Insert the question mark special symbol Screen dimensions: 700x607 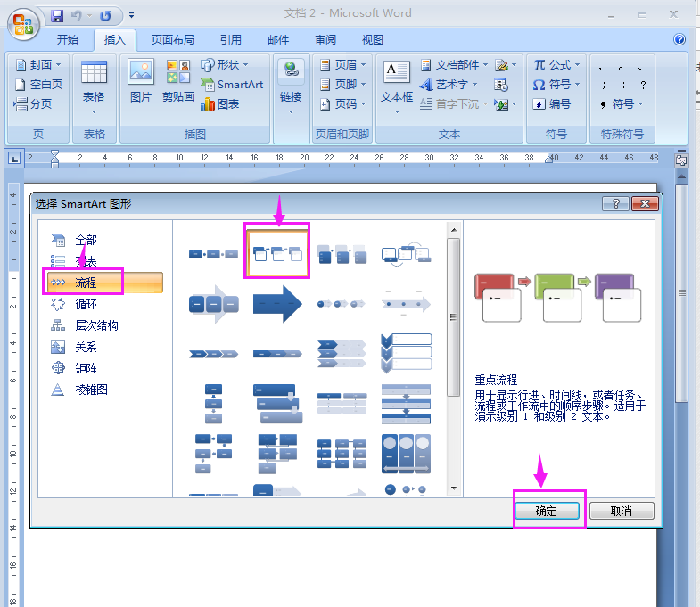(643, 85)
